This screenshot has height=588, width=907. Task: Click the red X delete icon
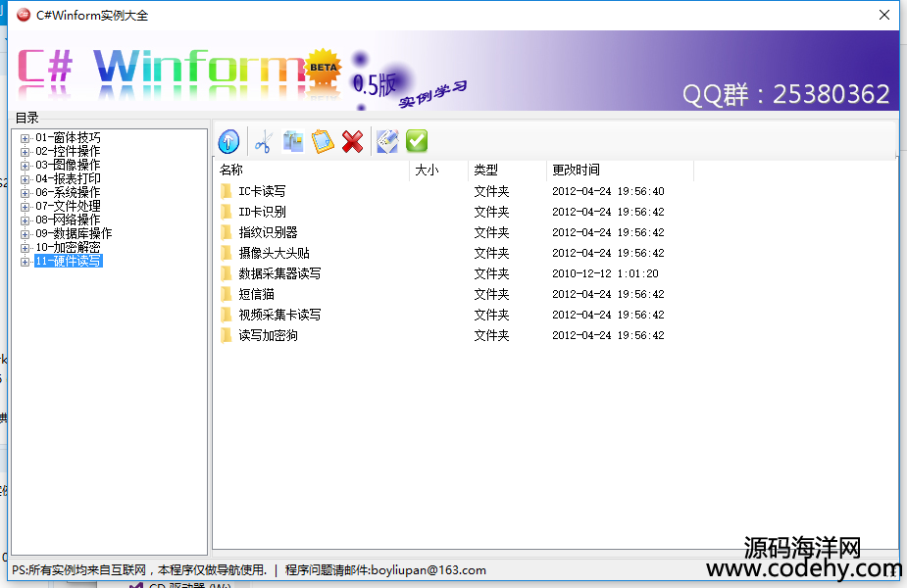(353, 142)
